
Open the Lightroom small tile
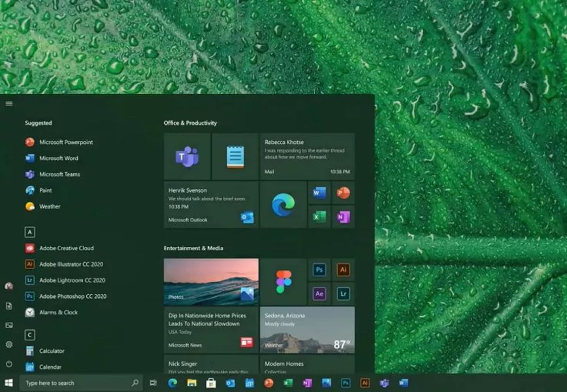pos(343,293)
